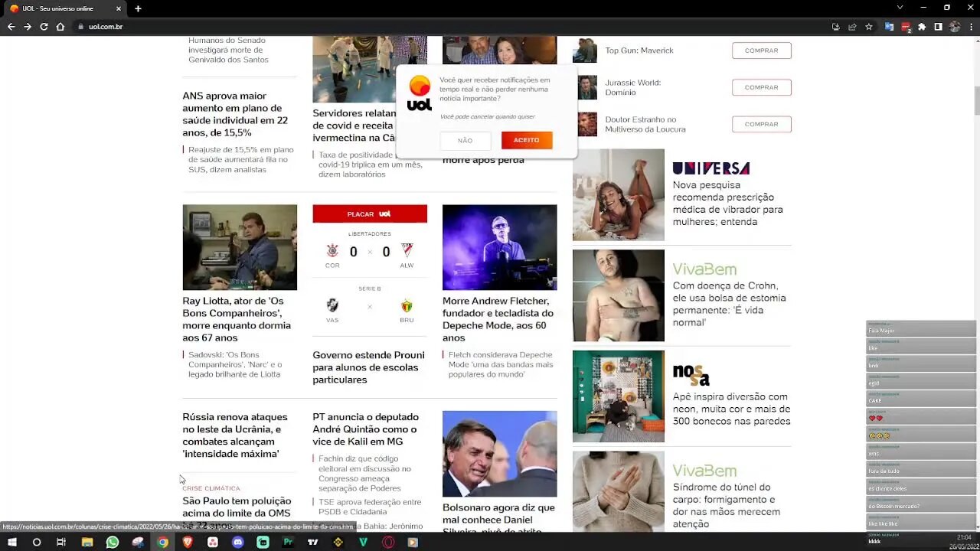Open Rússia renova ataques headline
The height and width of the screenshot is (551, 980).
tap(235, 435)
